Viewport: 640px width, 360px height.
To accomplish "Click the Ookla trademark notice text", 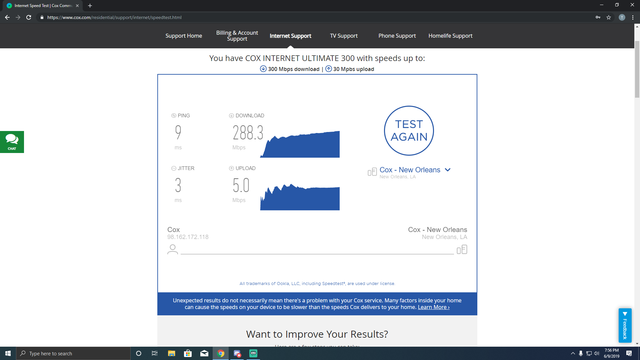I will 317,283.
